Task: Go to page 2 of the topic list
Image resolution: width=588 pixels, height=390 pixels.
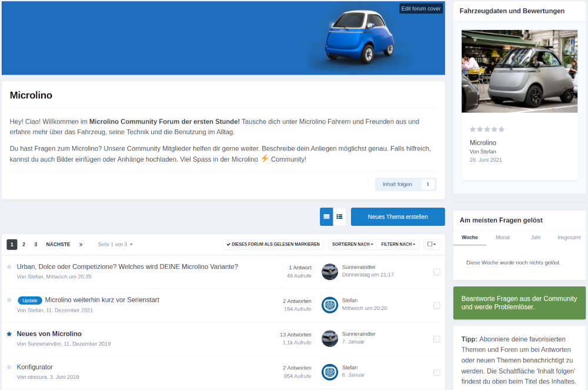Action: pyautogui.click(x=24, y=245)
